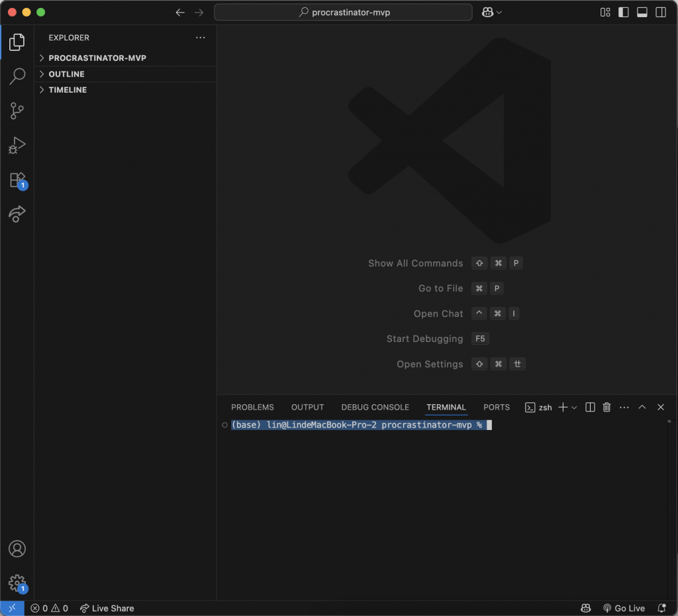Expand the PROCRASTINATOR-MVP folder section

pos(125,58)
